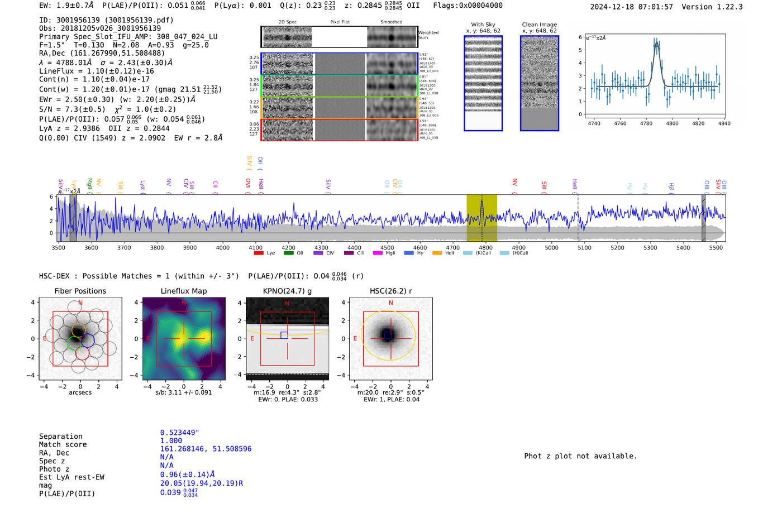Viewport: 782px width, 532px height.
Task: Select the blue-bordered 2D spectrum row
Action: coord(339,64)
